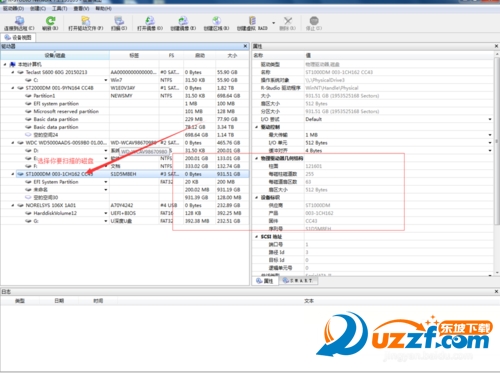Select the NORELSYS 106X USB drive row
500x373 pixels.
125,205
